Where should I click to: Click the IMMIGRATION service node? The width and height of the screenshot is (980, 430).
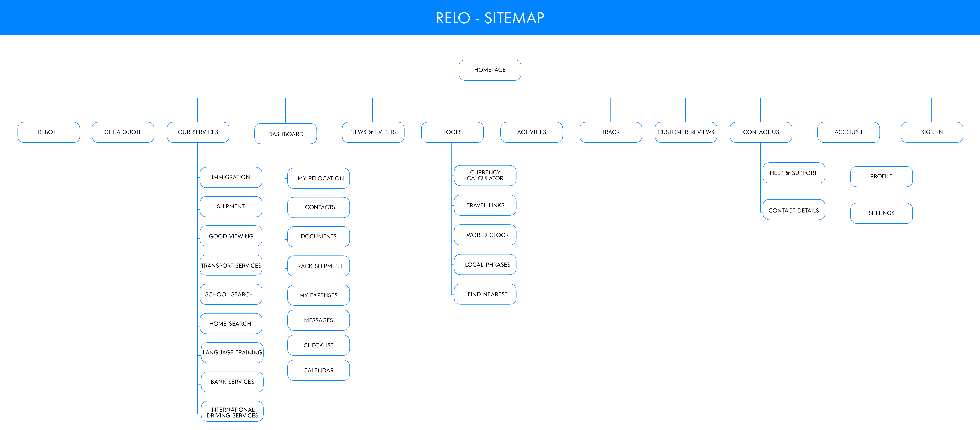point(231,177)
